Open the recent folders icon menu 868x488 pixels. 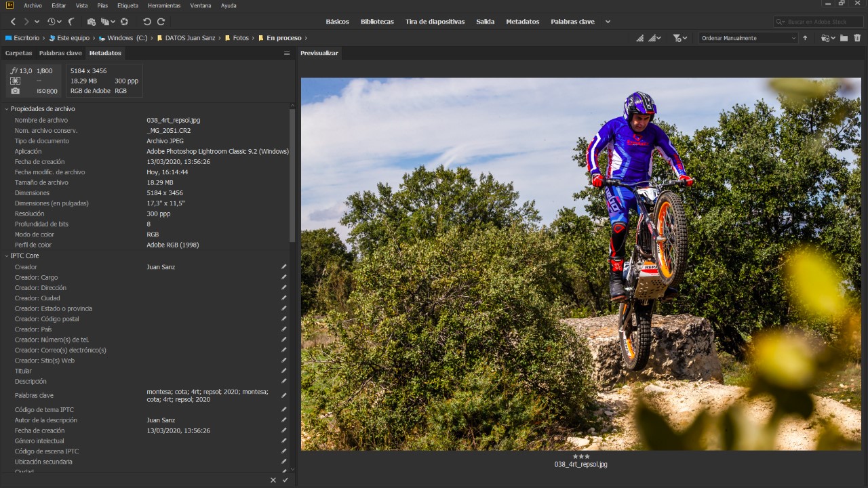tap(828, 38)
